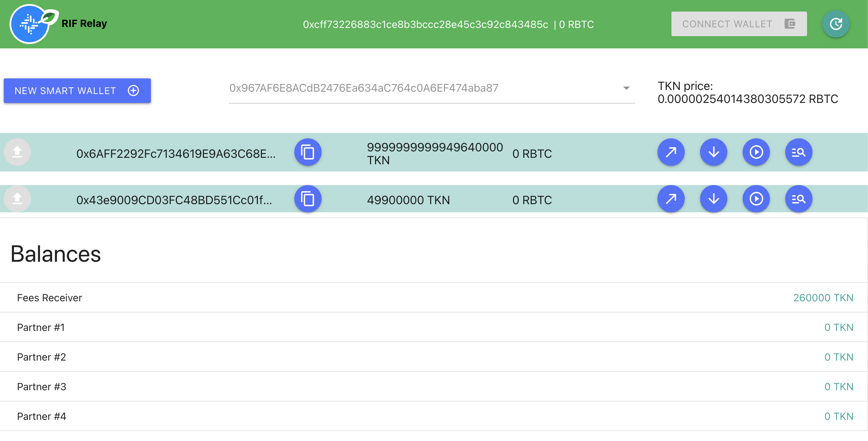868x441 pixels.
Task: Execute a transaction via the play icon on 0x6AFF wallet
Action: point(756,152)
